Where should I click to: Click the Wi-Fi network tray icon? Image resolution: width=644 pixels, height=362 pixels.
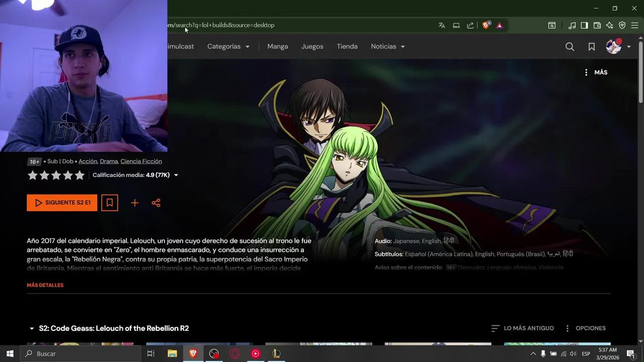(563, 353)
